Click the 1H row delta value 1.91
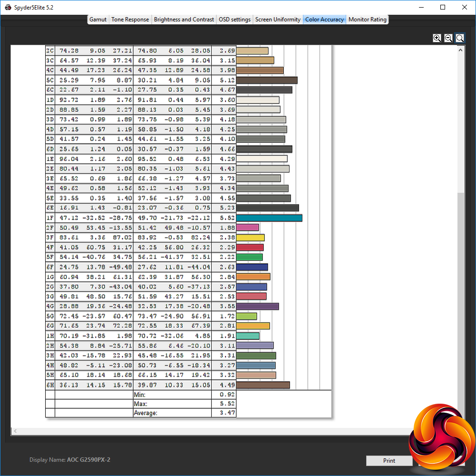 click(227, 336)
